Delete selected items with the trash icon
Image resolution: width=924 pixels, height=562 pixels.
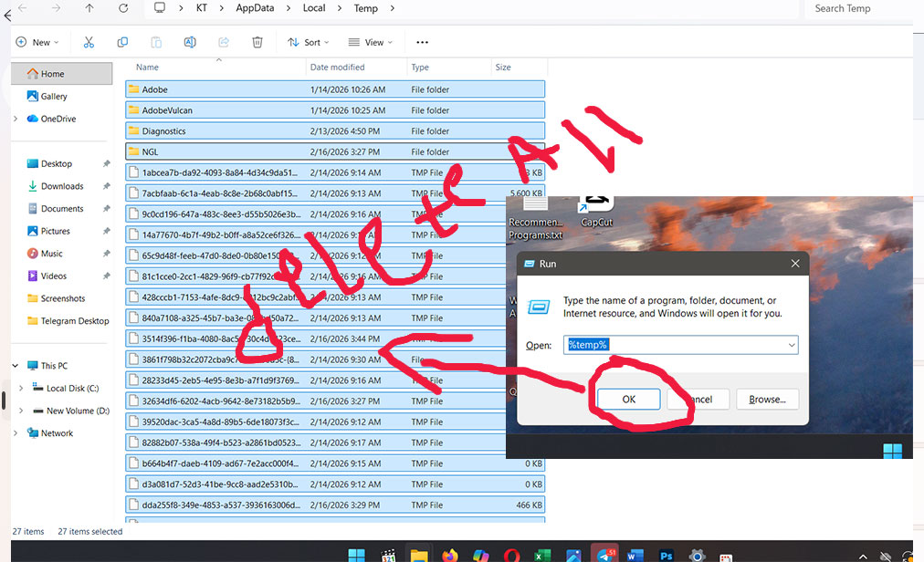tap(257, 42)
